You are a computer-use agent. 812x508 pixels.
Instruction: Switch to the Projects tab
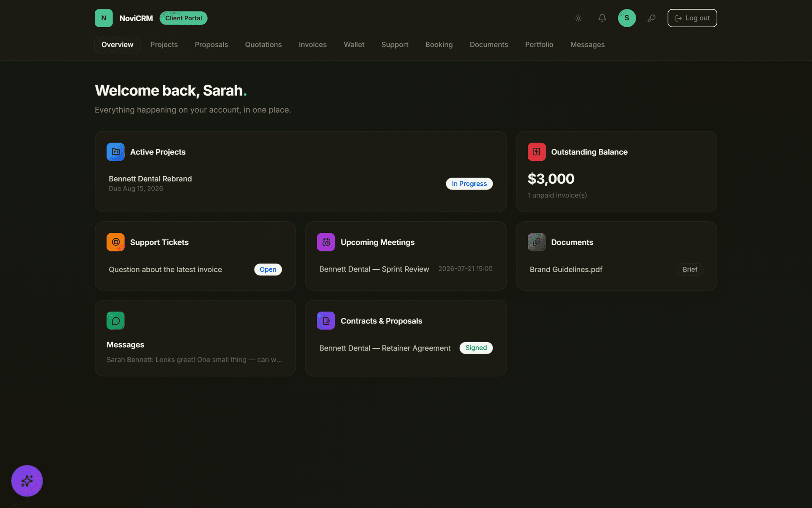click(164, 45)
